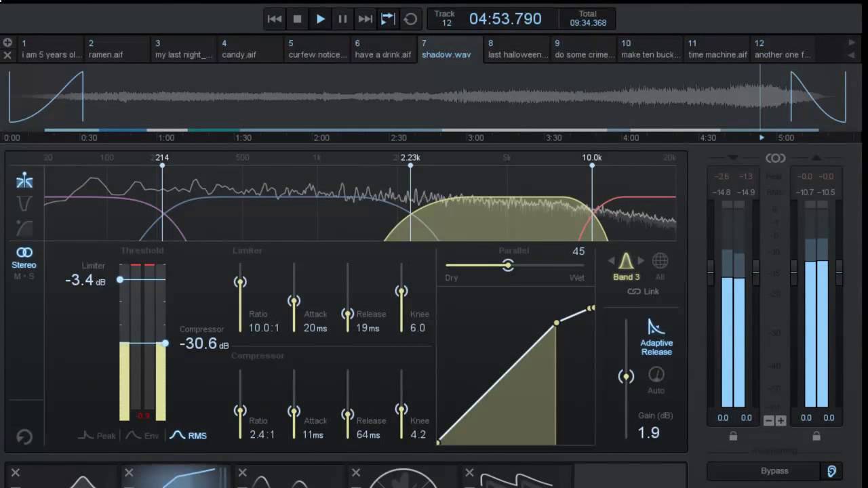
Task: Pause playback with the pause button
Action: coord(342,19)
